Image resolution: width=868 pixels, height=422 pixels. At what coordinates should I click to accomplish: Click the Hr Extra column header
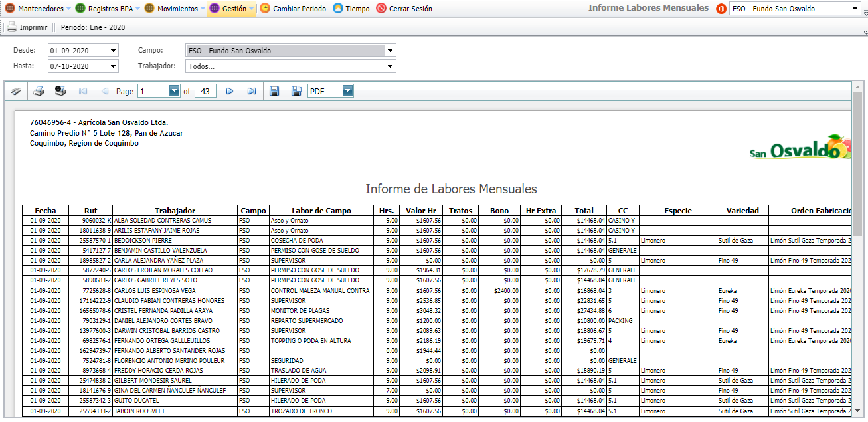[x=541, y=211]
